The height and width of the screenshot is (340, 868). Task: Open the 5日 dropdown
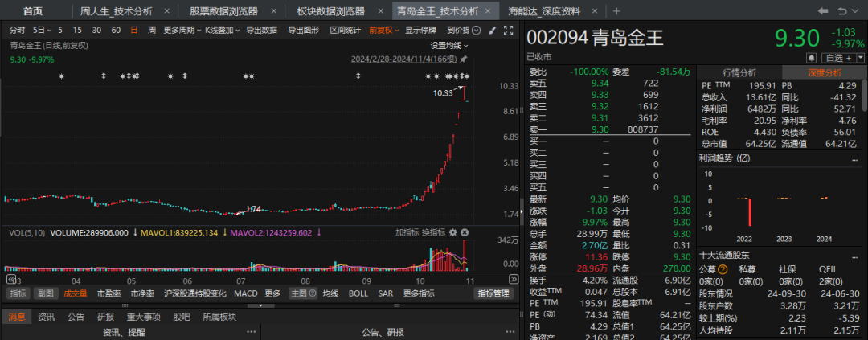click(x=42, y=31)
